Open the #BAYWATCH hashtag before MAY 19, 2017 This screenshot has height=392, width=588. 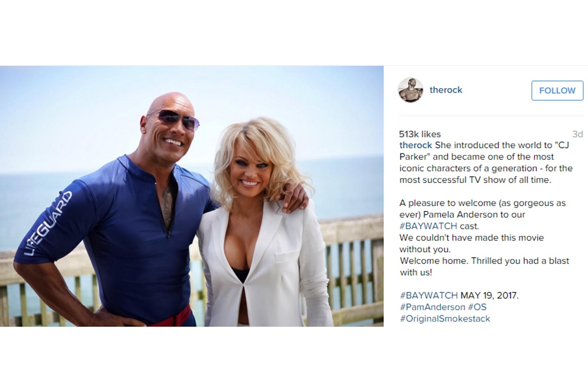[429, 295]
